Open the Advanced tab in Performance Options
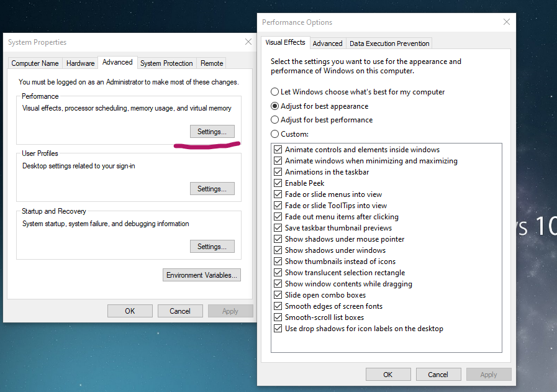The height and width of the screenshot is (392, 557). pyautogui.click(x=327, y=43)
